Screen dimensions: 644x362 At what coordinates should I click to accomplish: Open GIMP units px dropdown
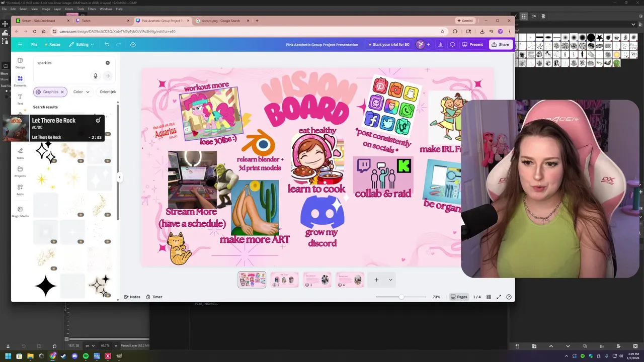click(91, 346)
